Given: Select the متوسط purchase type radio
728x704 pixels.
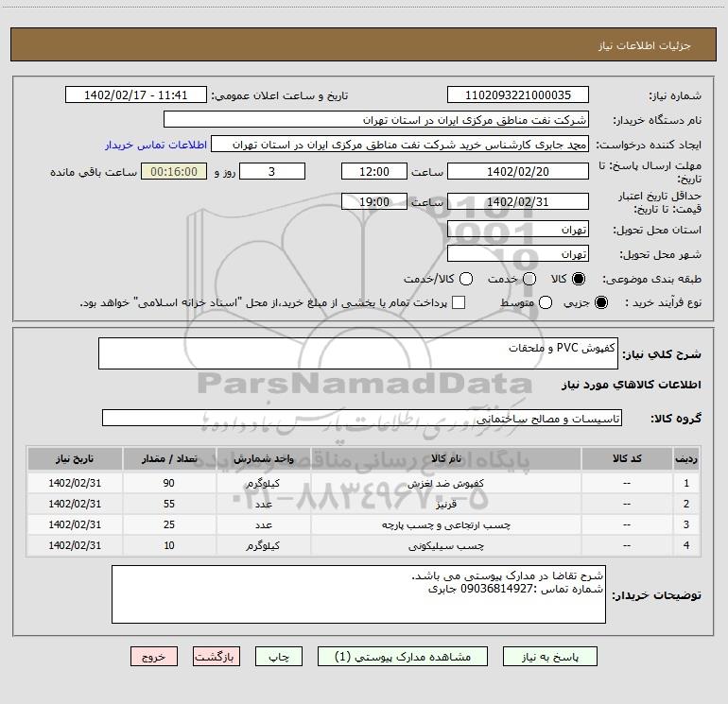Looking at the screenshot, I should tap(546, 302).
